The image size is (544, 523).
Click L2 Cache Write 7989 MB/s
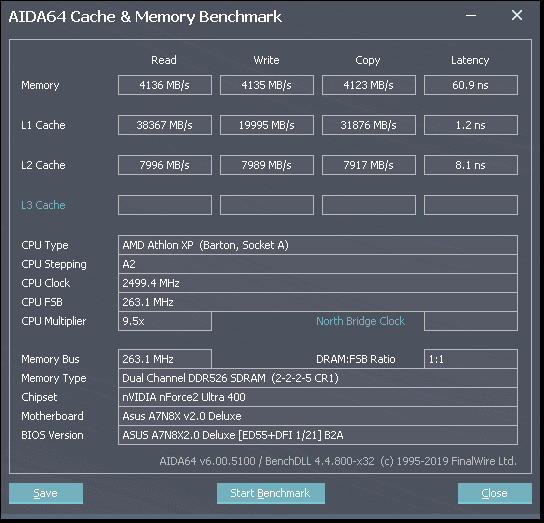tap(267, 165)
